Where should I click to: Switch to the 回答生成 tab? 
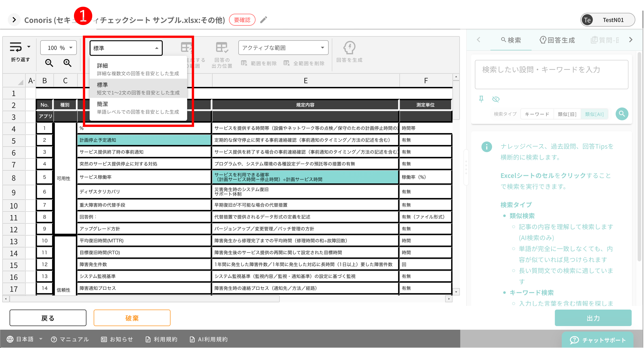557,40
